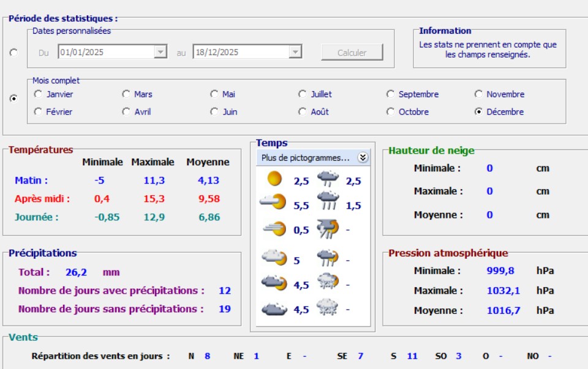Select the overcast dark cloud pictogram
The width and height of the screenshot is (588, 369).
coord(274,309)
